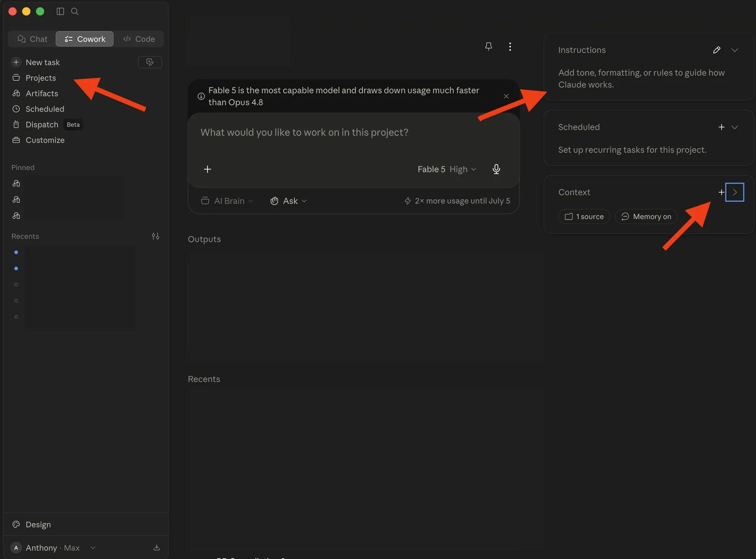Expand the Context panel chevron
The image size is (756, 559).
(735, 192)
